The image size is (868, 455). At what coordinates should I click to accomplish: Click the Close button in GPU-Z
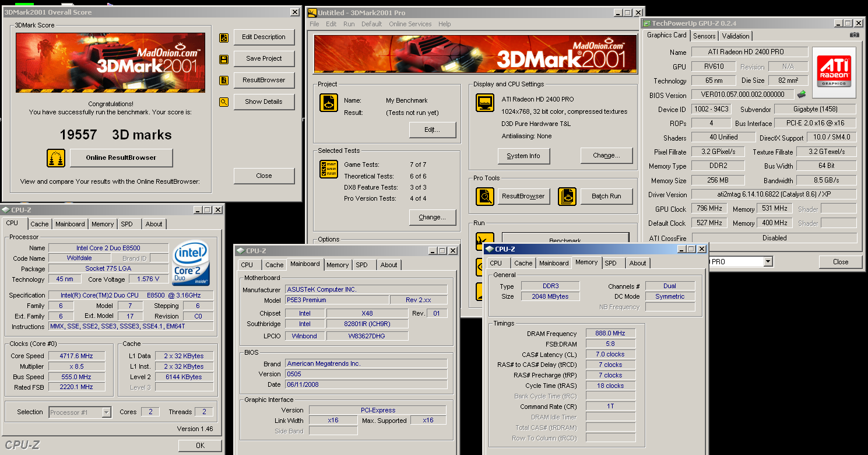(841, 262)
